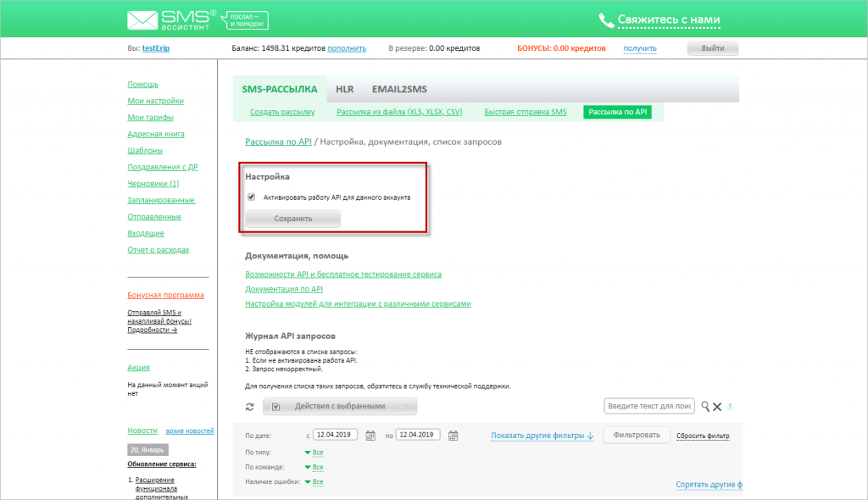
Task: Open Возможности API и бесплатное тестирование сервиса
Action: (343, 274)
